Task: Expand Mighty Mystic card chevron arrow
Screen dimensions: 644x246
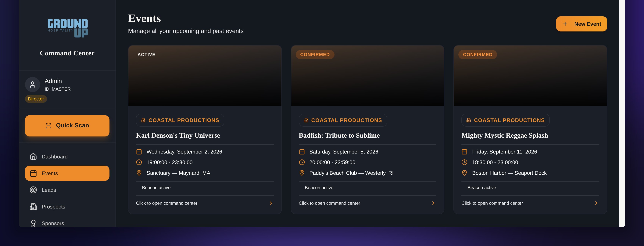Action: [596, 203]
